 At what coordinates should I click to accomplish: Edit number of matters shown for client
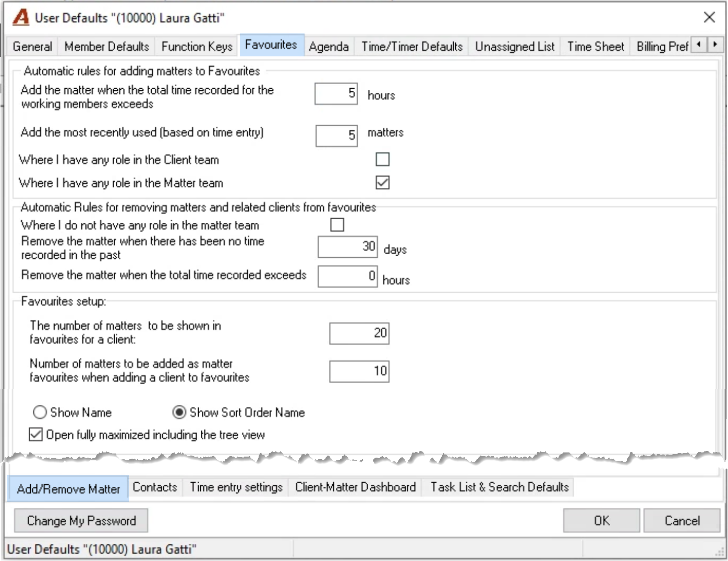click(359, 333)
